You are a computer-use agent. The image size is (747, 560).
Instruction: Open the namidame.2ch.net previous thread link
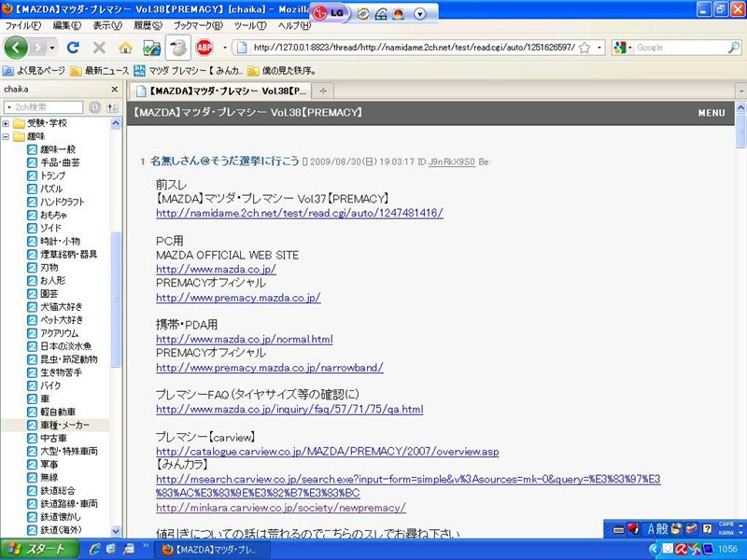(300, 213)
